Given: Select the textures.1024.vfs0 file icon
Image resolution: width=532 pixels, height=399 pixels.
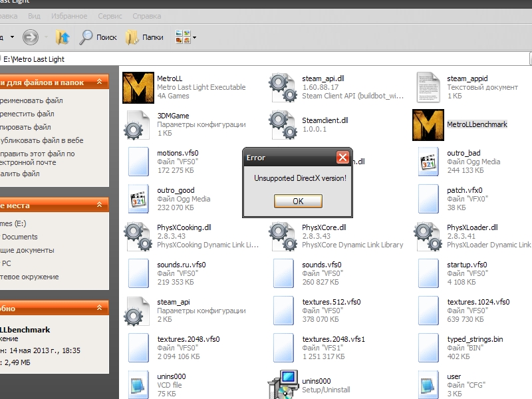Looking at the screenshot, I should [x=428, y=311].
